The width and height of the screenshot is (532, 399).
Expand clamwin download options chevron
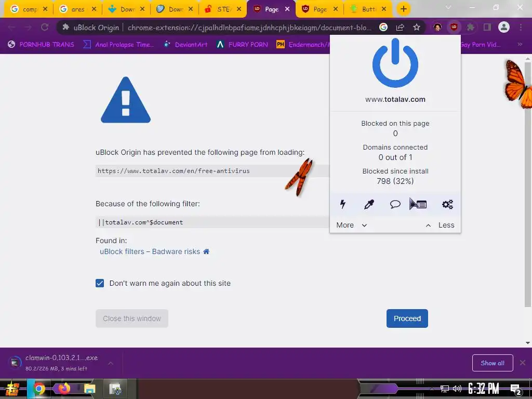(110, 363)
